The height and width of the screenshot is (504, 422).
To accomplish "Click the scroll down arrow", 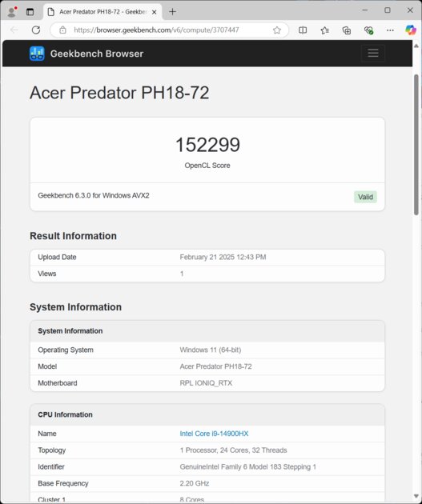I will coord(416,496).
